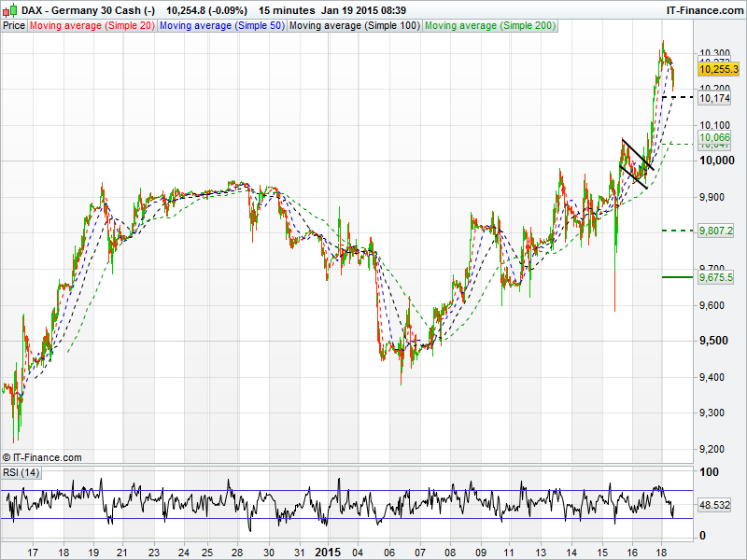Click the RSI value 48.532 label
747x560 pixels.
pyautogui.click(x=713, y=505)
